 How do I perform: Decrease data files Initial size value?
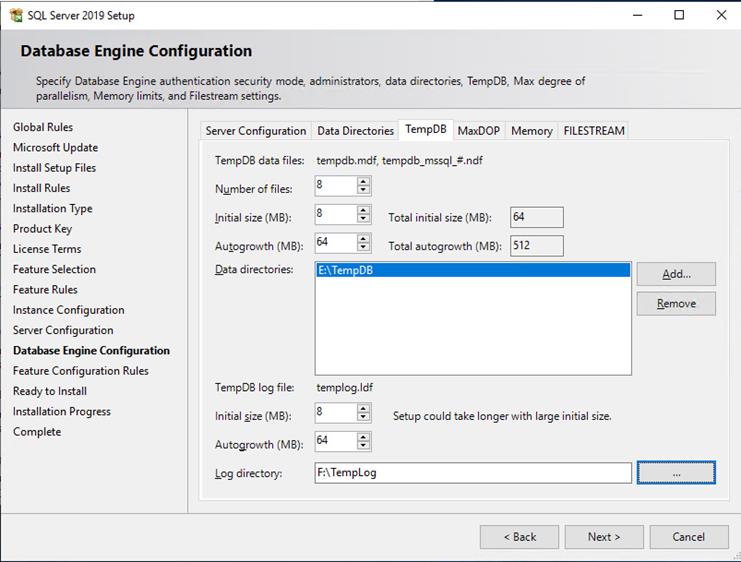[363, 218]
